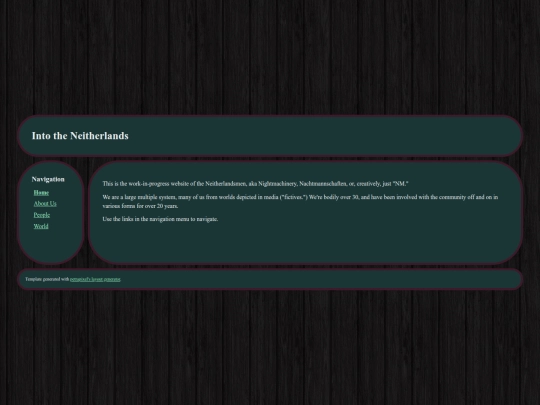
Task: Follow the layout generator link in footer
Action: tap(95, 279)
